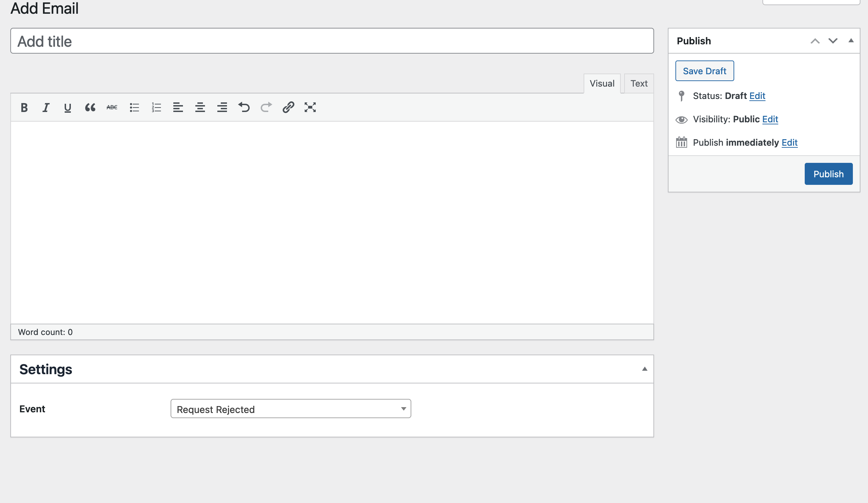The image size is (868, 503).
Task: Undo the last edit
Action: click(244, 108)
